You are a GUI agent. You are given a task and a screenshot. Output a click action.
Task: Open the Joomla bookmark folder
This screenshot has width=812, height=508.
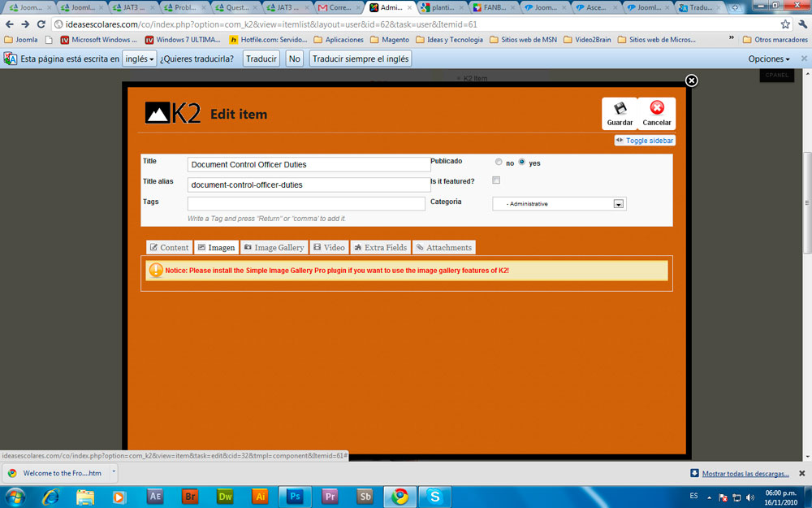click(21, 39)
